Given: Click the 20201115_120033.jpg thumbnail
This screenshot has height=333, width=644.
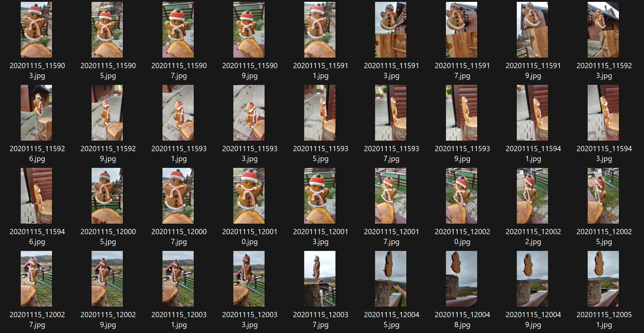Looking at the screenshot, I should [249, 279].
